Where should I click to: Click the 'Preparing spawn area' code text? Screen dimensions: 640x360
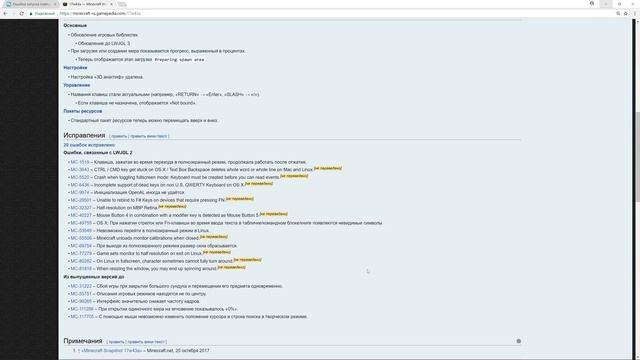coord(179,60)
